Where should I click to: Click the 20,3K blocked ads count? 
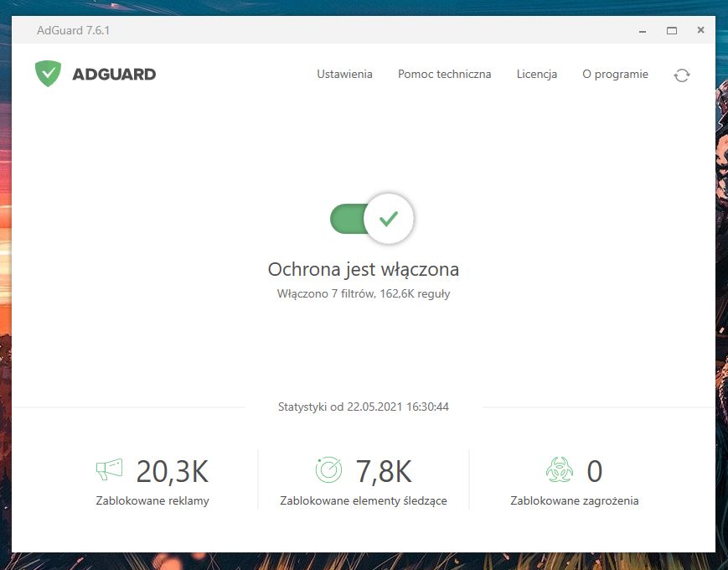pos(173,472)
